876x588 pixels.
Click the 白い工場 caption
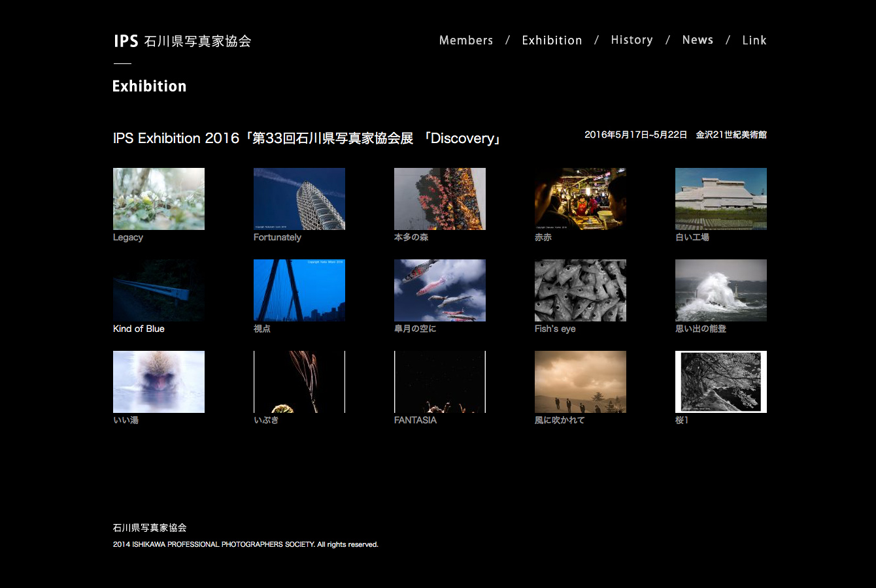click(692, 237)
